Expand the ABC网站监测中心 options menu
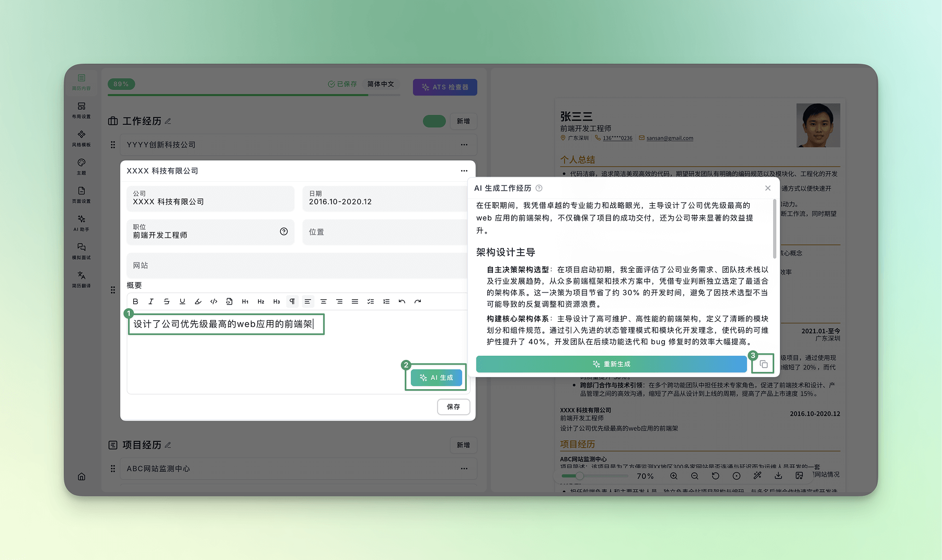Screen dimensions: 942x560 tap(464, 469)
